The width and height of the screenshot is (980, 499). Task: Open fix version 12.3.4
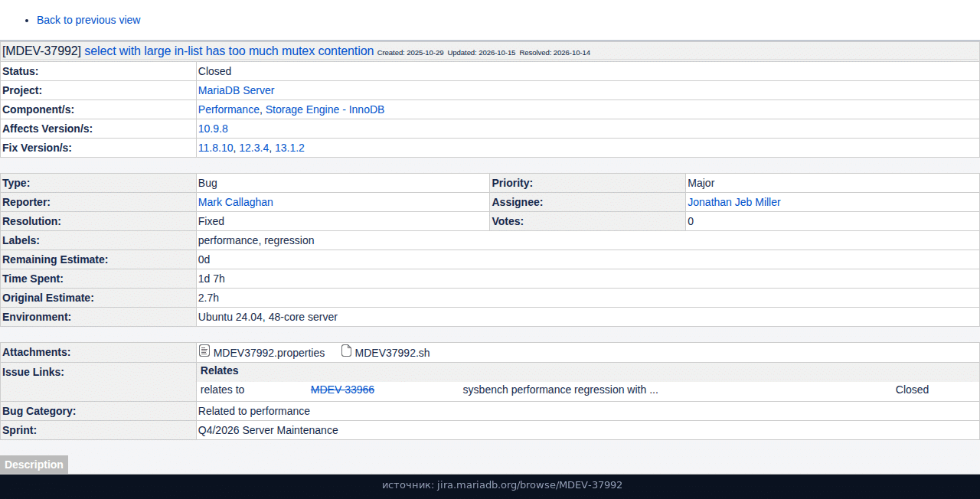click(254, 148)
